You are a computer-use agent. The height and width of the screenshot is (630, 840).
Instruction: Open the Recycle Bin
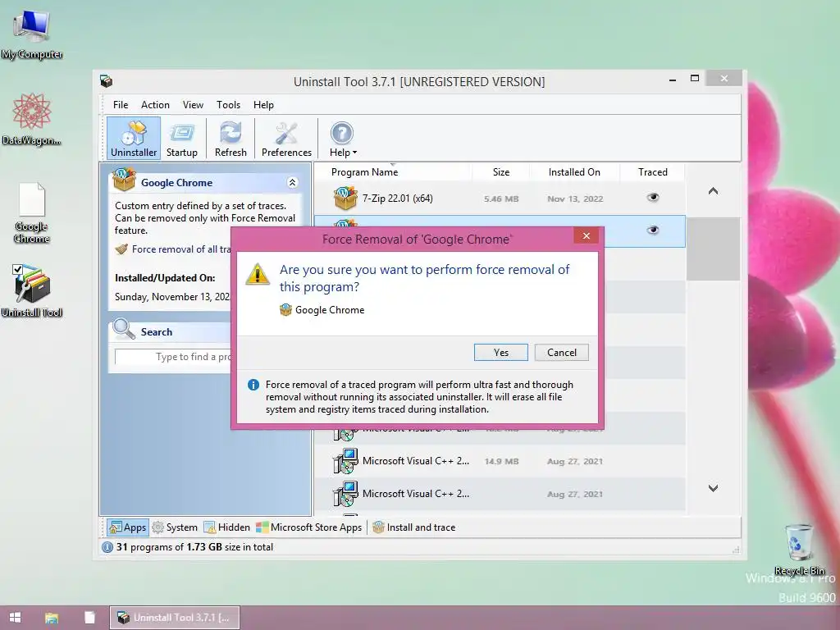(799, 549)
